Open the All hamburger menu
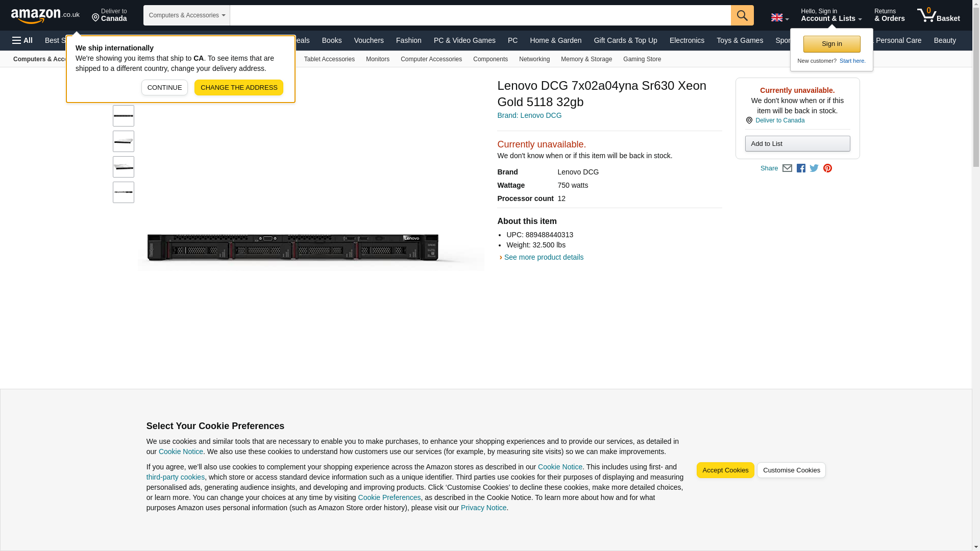Image resolution: width=980 pixels, height=551 pixels. (22, 40)
